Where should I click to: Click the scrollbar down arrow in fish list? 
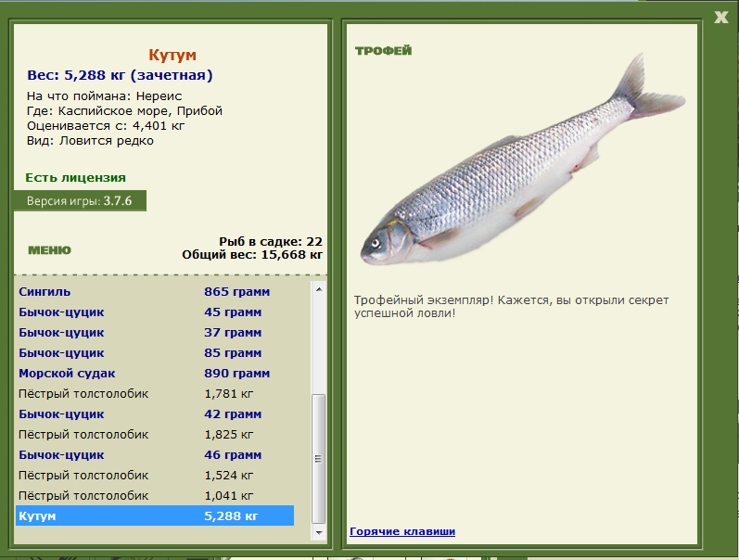[319, 533]
